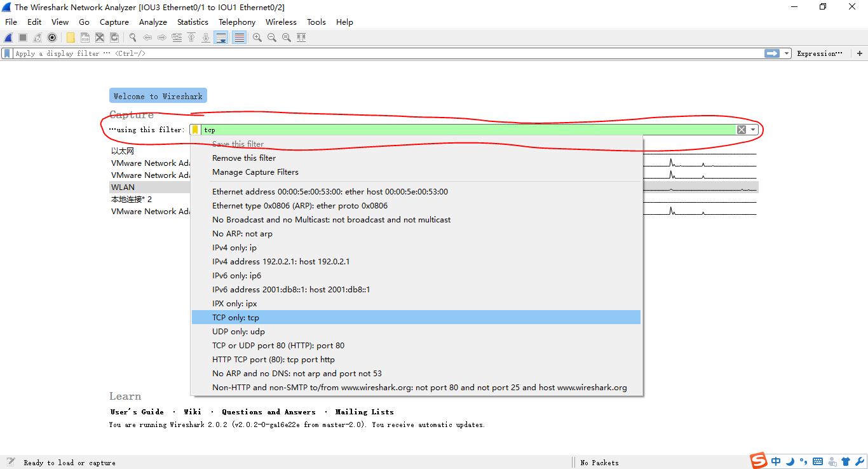This screenshot has width=868, height=469.
Task: Select HTTP TCP port (80) filter
Action: tap(416, 359)
